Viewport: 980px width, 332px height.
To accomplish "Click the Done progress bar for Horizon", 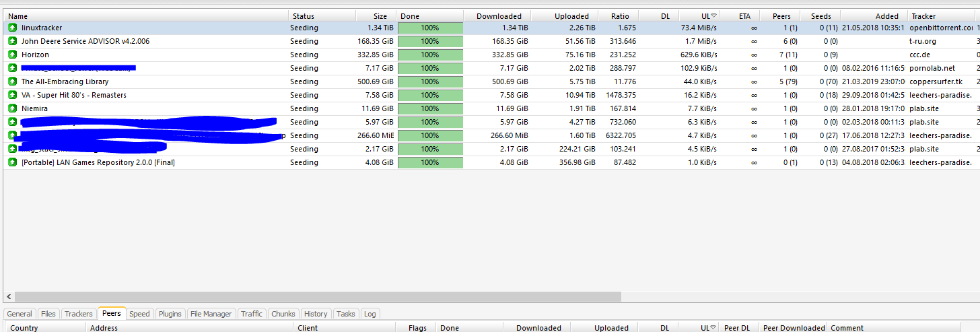I will [430, 55].
